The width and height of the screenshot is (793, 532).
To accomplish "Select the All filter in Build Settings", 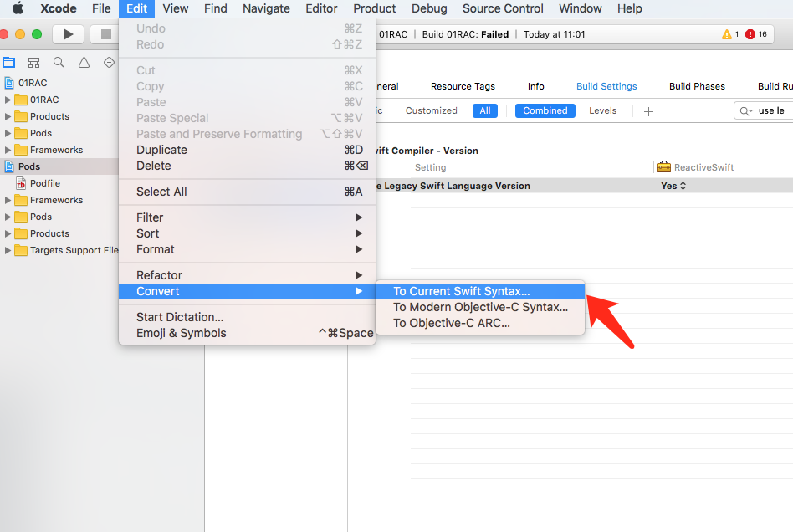I will click(485, 110).
